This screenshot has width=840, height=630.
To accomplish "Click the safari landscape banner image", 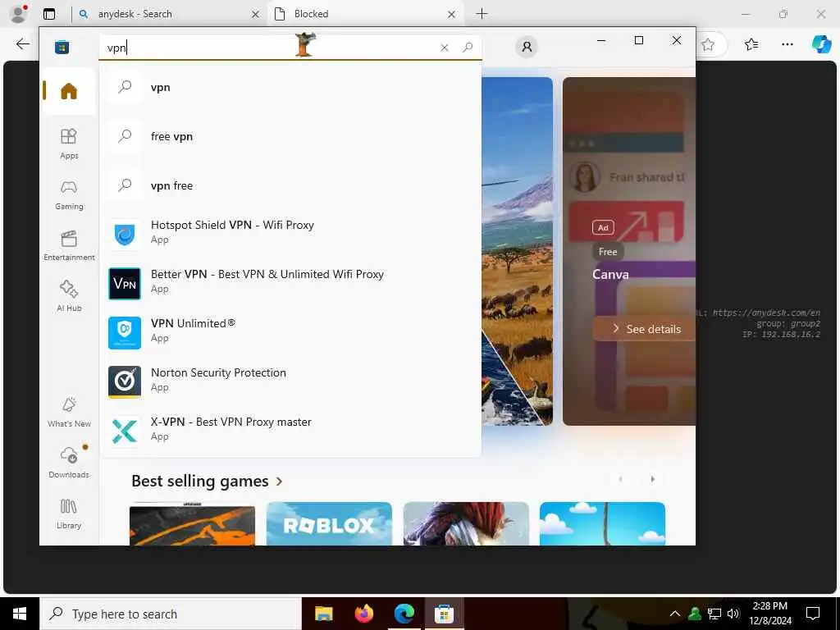I will pyautogui.click(x=517, y=251).
